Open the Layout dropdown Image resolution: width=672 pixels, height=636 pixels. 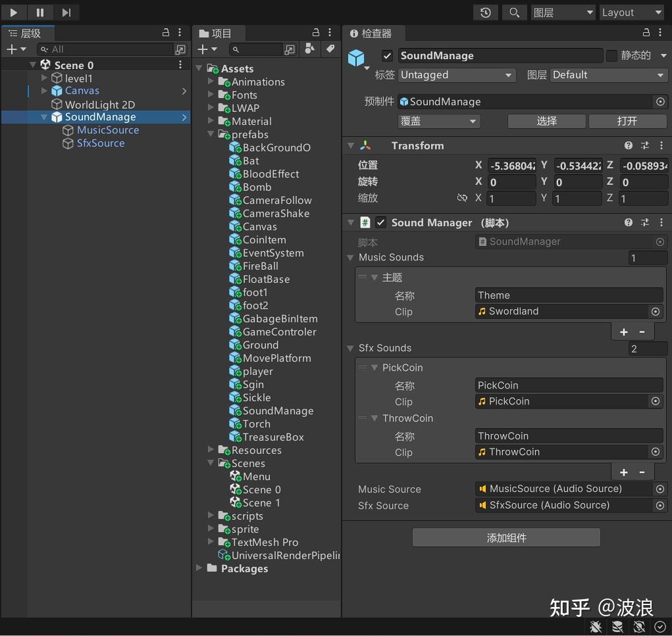tap(632, 12)
